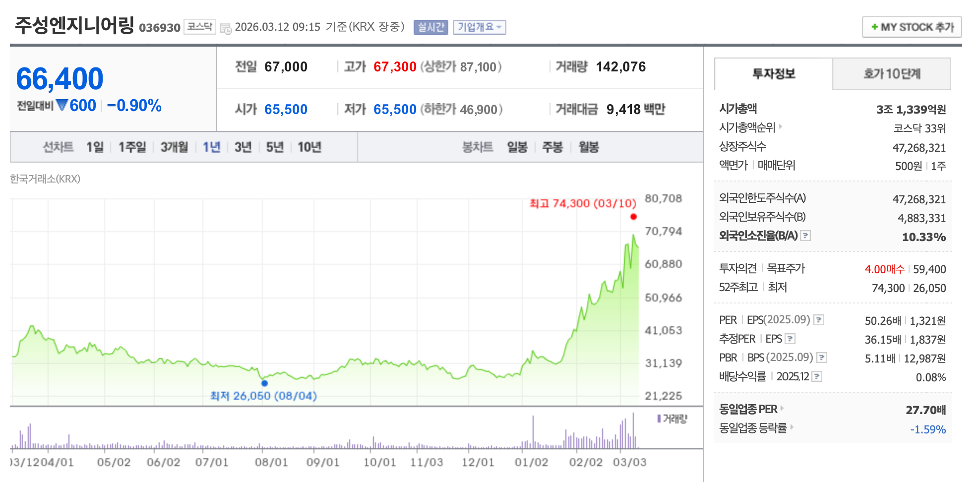
Task: Click the red 최고 74,300 marker dot
Action: pyautogui.click(x=633, y=217)
